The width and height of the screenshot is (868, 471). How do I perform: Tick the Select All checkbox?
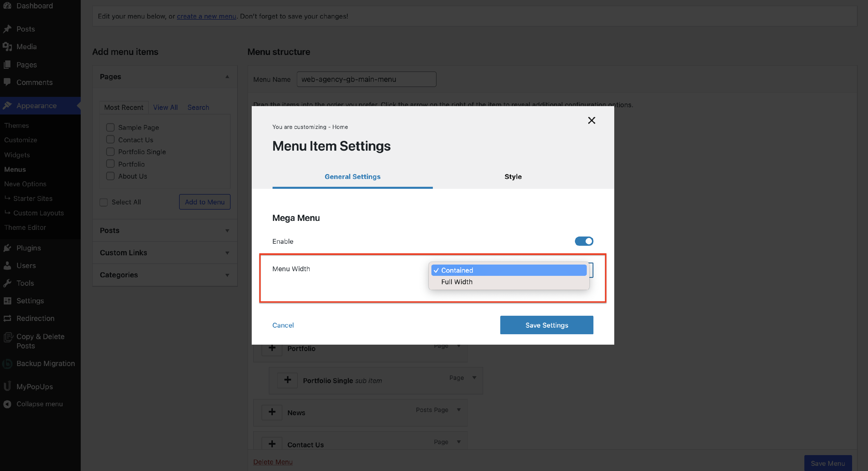tap(104, 202)
